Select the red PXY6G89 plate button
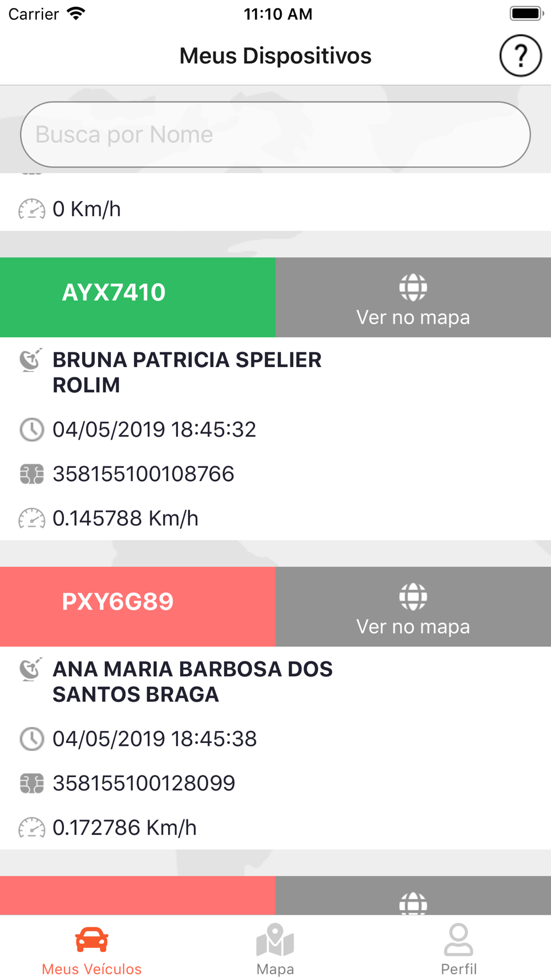The image size is (551, 980). coord(138,606)
